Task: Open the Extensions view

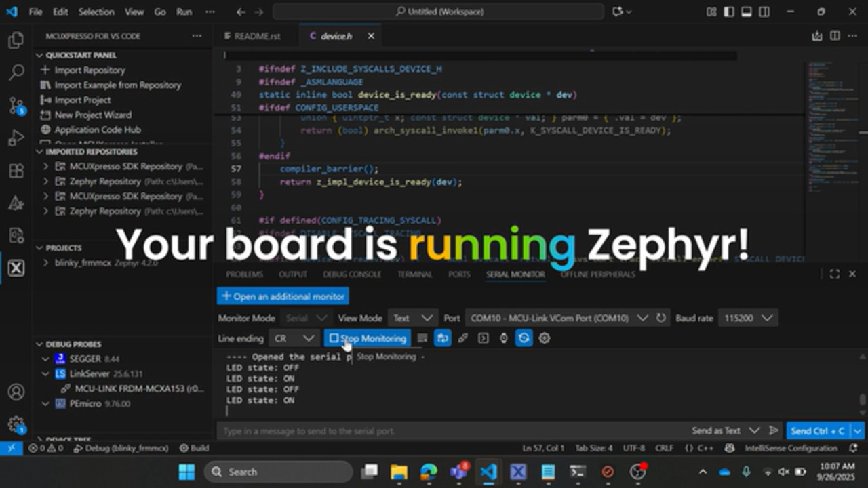Action: tap(16, 170)
